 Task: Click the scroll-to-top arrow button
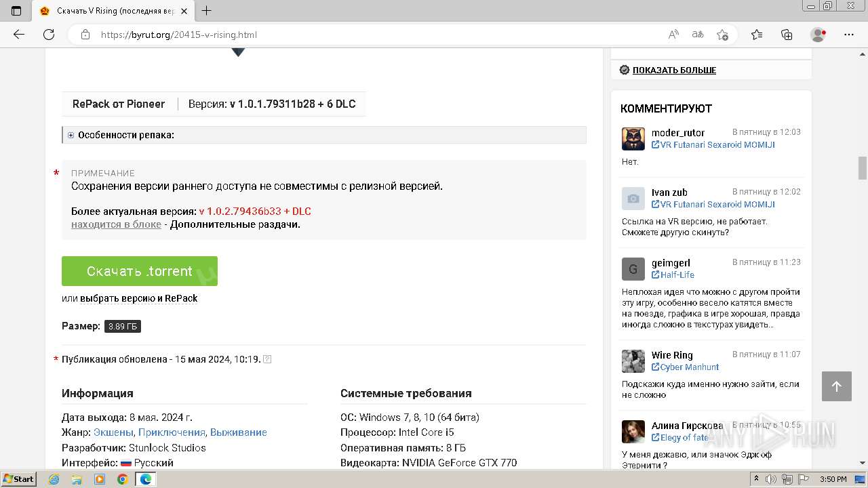[x=836, y=386]
